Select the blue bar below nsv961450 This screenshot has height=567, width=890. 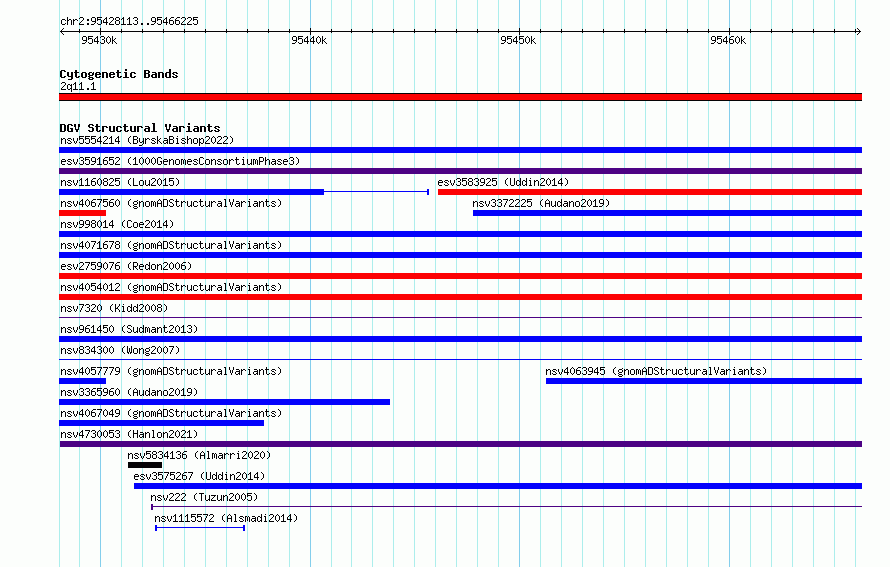click(x=460, y=339)
